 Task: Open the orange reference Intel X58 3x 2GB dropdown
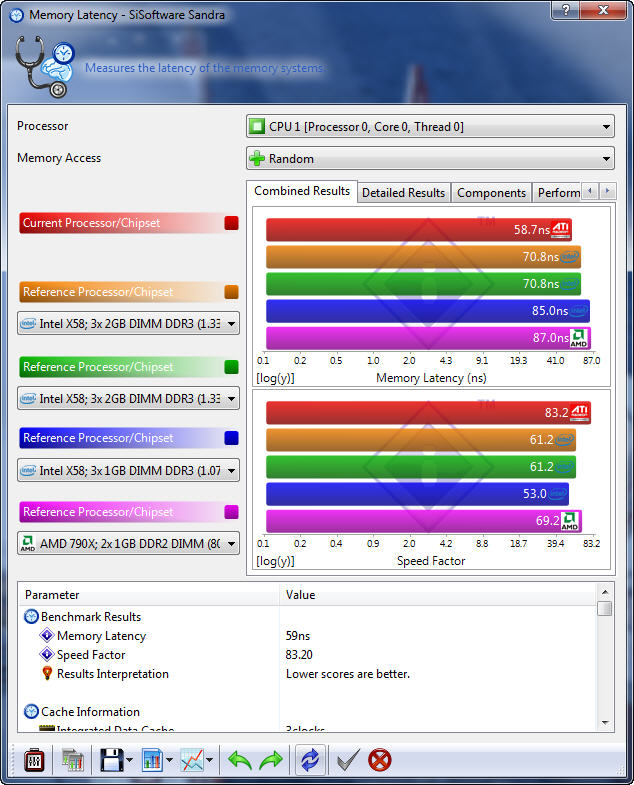(x=128, y=323)
